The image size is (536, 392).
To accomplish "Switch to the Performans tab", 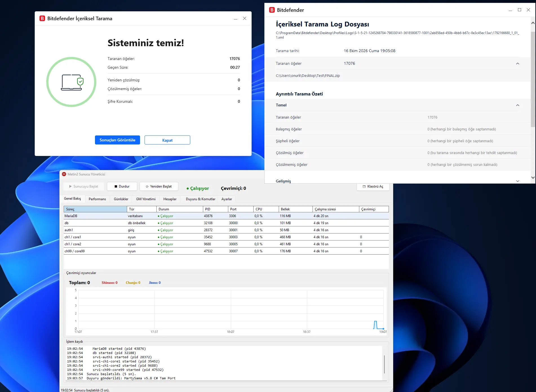I will 97,199.
